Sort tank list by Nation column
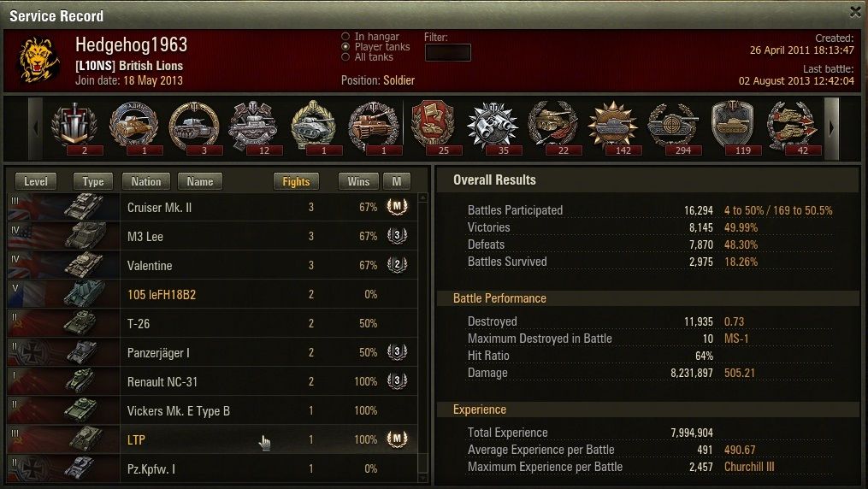This screenshot has width=868, height=489. coord(146,181)
